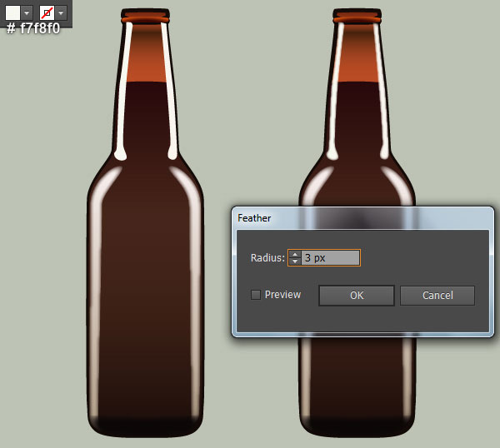
Task: Open the stroke color dropdown arrow
Action: (61, 13)
